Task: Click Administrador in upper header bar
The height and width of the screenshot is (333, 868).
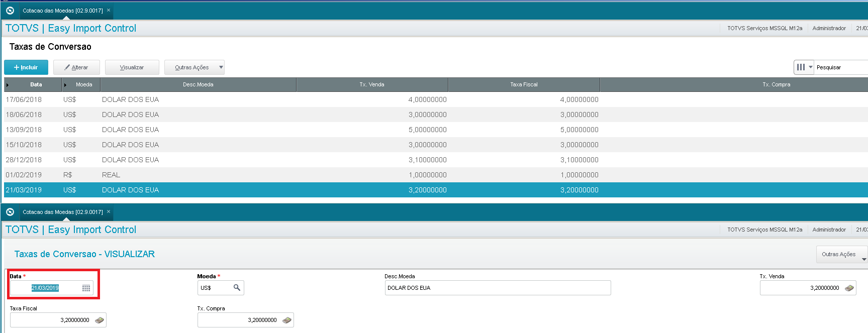Action: [x=829, y=28]
